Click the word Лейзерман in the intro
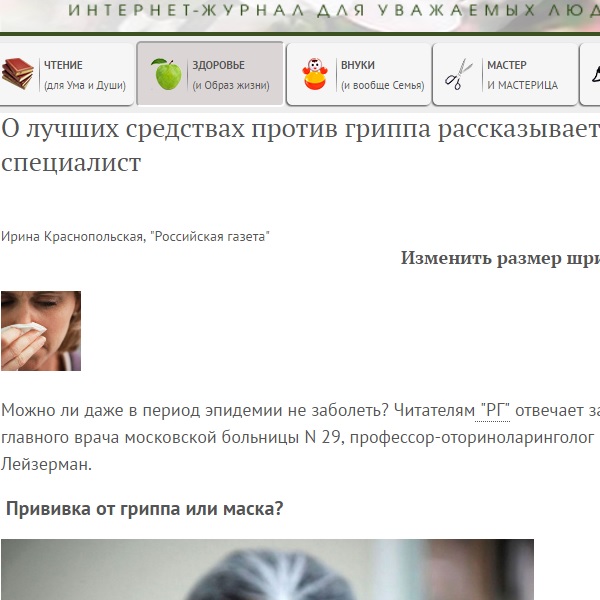Viewport: 600px width, 600px height. [46, 464]
